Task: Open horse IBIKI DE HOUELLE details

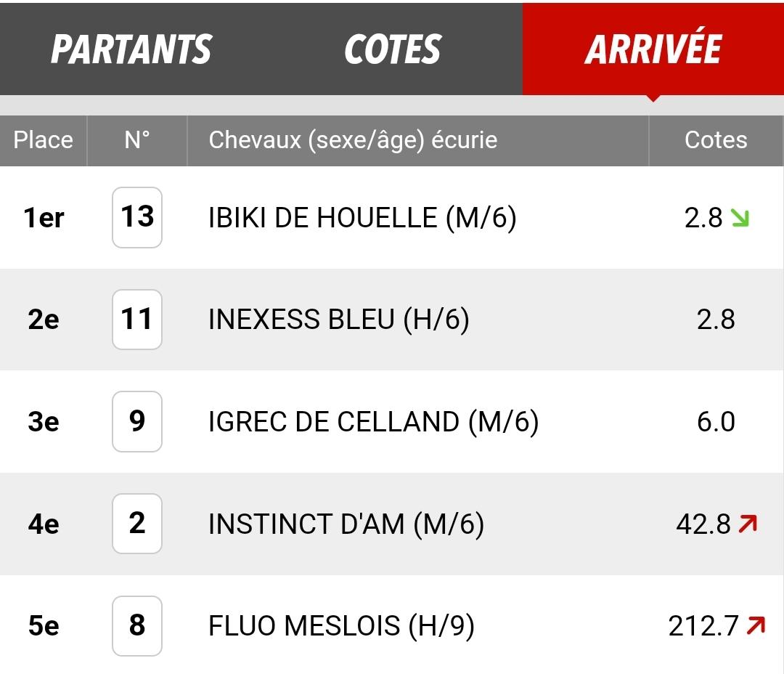Action: tap(362, 218)
